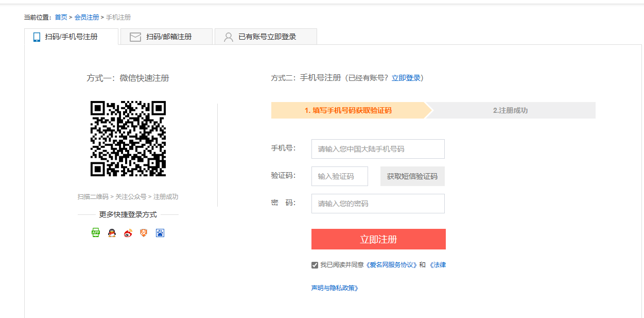Screen dimensions: 644x318
Task: Click the 获取短信验证码 button
Action: pos(412,176)
